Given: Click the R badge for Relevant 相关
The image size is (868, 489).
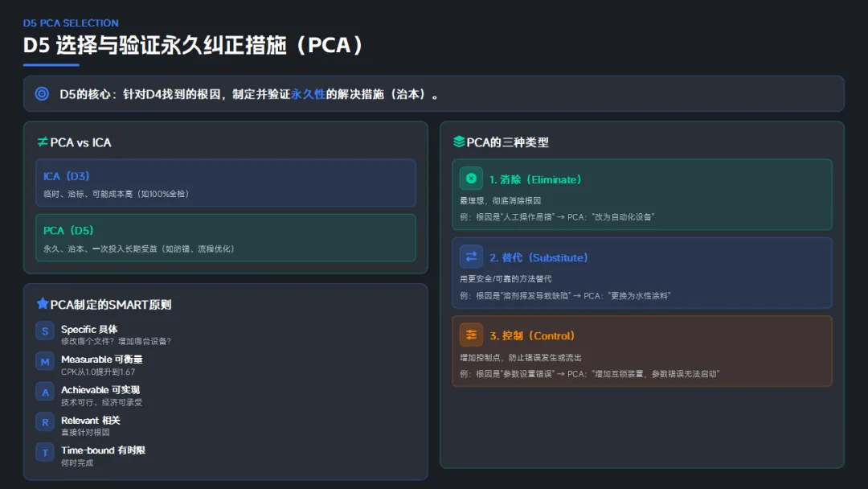Looking at the screenshot, I should tap(45, 421).
